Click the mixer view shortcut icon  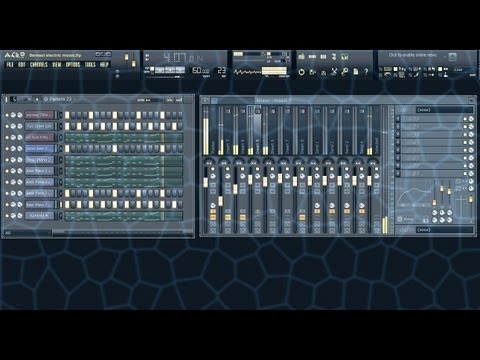(345, 57)
